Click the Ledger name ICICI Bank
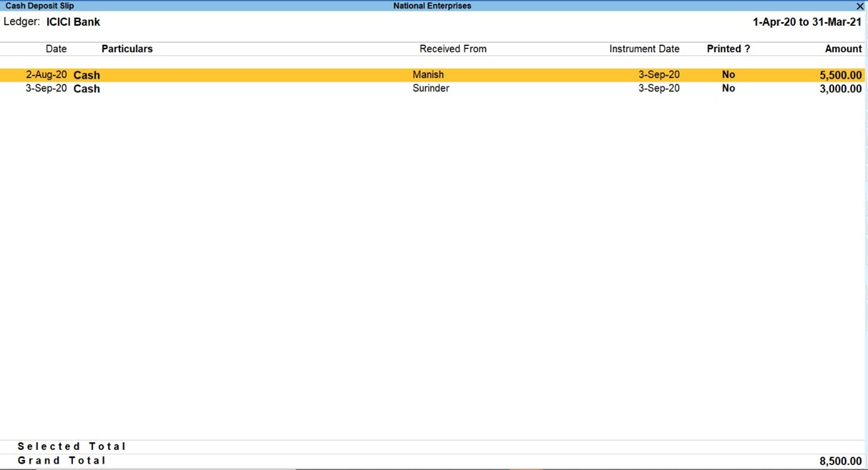 point(72,21)
